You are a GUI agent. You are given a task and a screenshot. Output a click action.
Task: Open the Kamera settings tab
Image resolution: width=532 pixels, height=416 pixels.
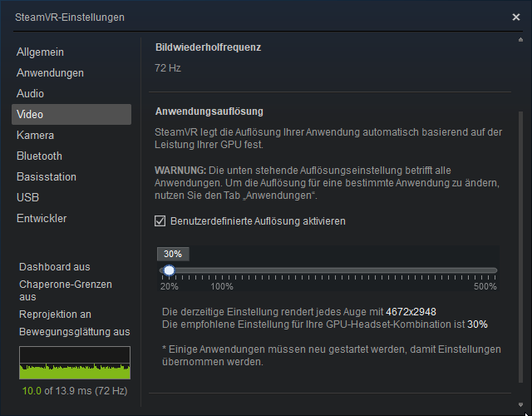pos(35,136)
